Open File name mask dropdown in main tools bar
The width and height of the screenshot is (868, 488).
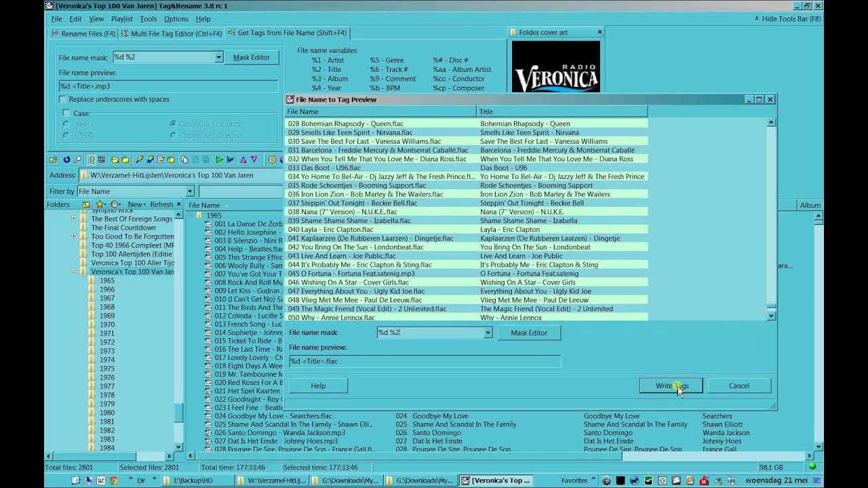pyautogui.click(x=218, y=58)
